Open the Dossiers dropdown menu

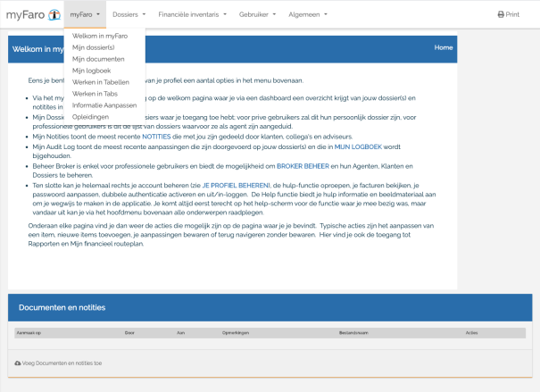[x=129, y=14]
